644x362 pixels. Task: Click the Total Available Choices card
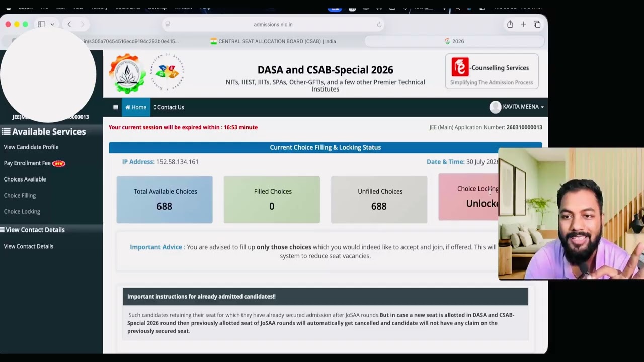tap(165, 200)
